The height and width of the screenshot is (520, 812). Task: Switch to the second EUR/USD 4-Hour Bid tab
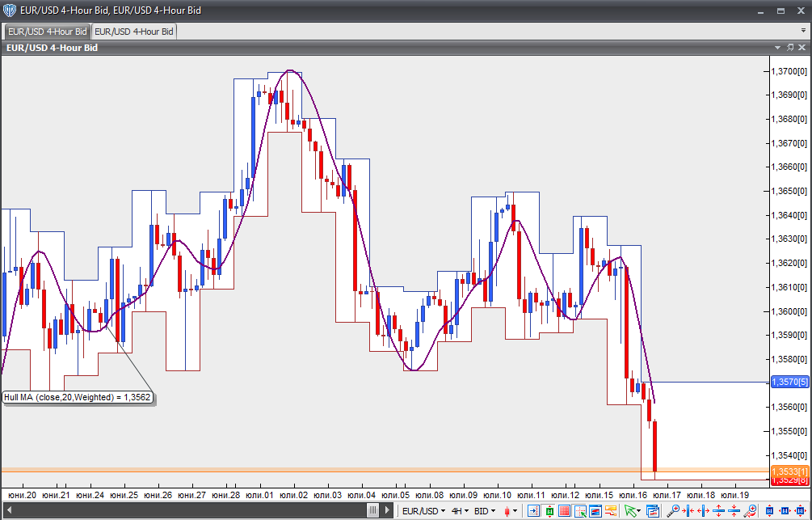point(133,32)
